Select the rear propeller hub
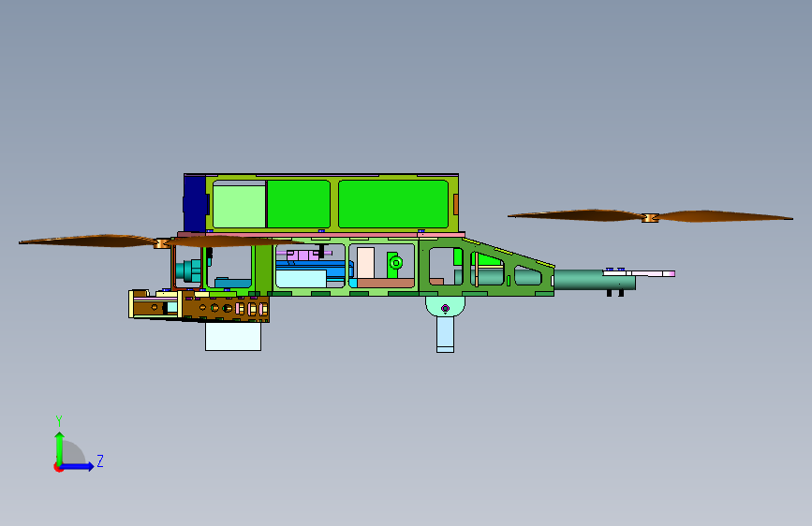Image resolution: width=812 pixels, height=526 pixels. [x=649, y=218]
